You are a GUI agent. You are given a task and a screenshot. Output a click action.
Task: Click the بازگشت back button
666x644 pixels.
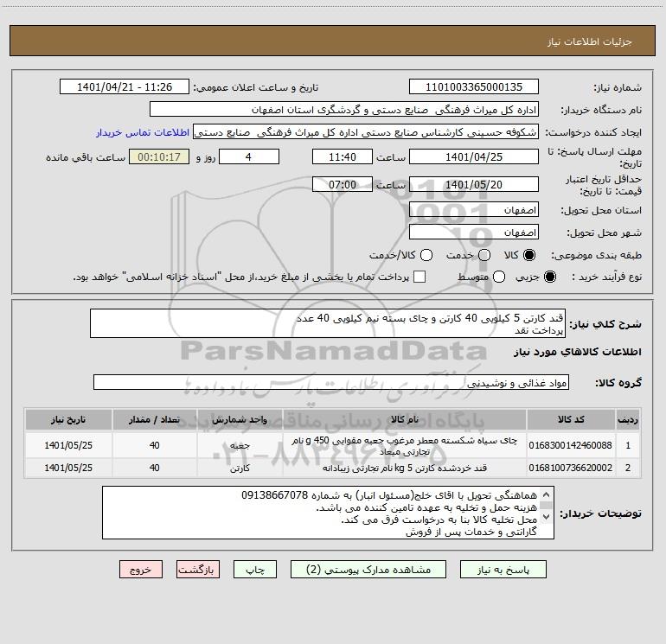pyautogui.click(x=198, y=570)
